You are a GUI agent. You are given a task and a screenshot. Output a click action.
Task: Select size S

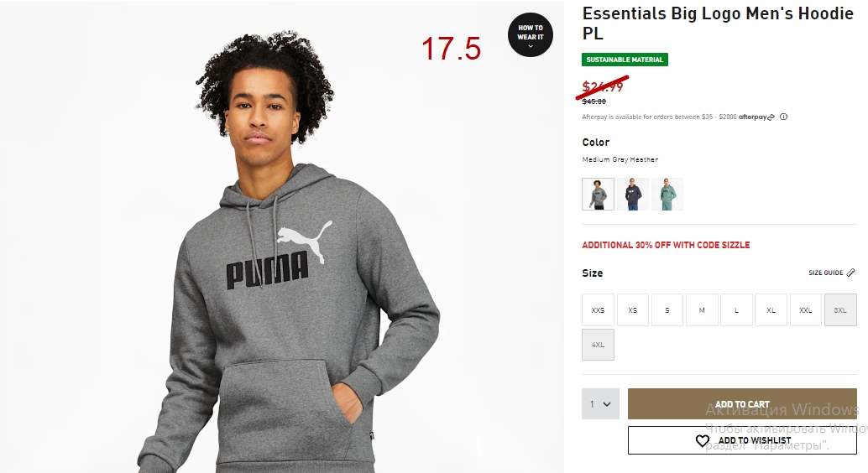[x=667, y=309]
